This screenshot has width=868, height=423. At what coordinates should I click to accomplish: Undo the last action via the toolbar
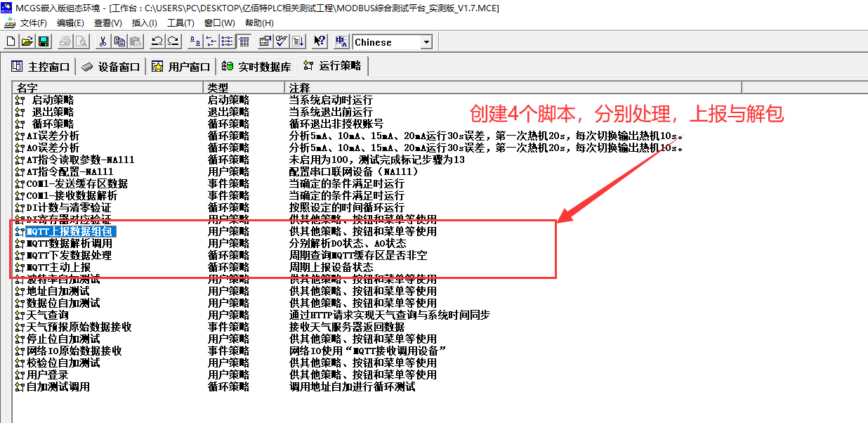[157, 41]
